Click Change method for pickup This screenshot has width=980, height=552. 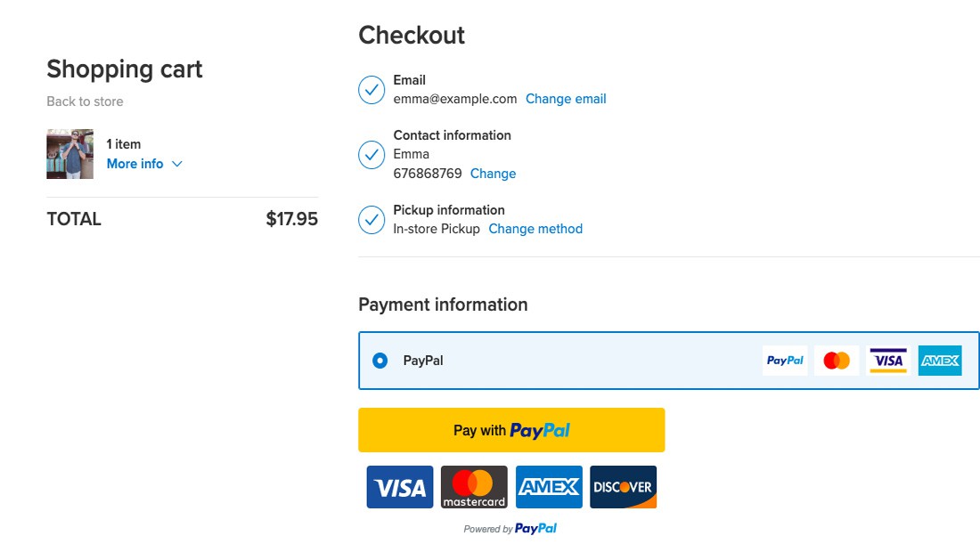(x=535, y=229)
